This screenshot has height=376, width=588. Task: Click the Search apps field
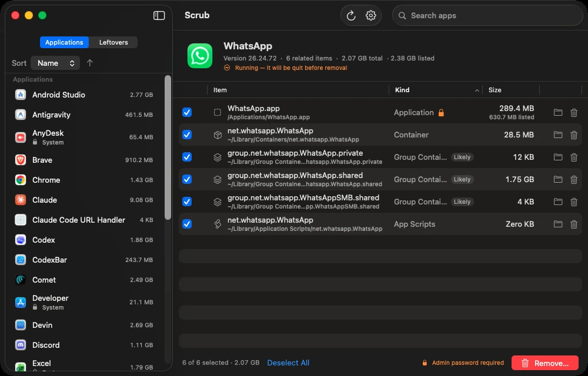(x=487, y=15)
